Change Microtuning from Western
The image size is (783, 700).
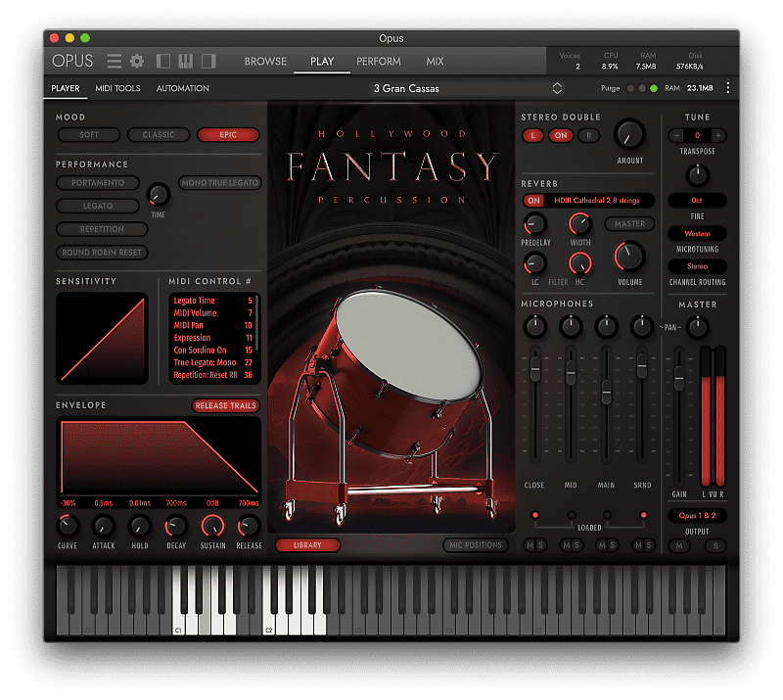pyautogui.click(x=696, y=233)
